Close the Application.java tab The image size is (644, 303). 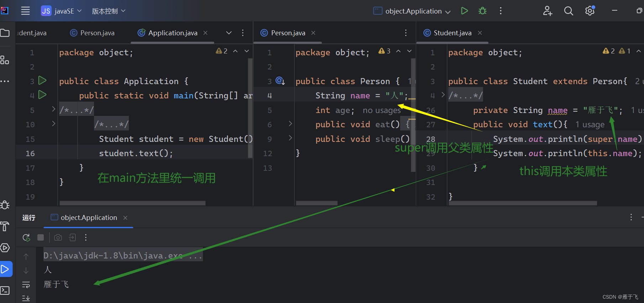(x=205, y=33)
